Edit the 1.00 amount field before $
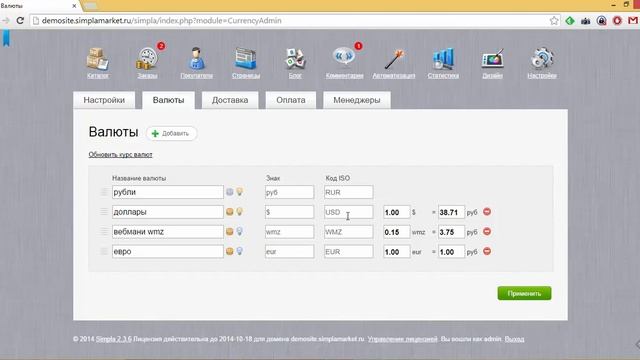 pos(396,212)
